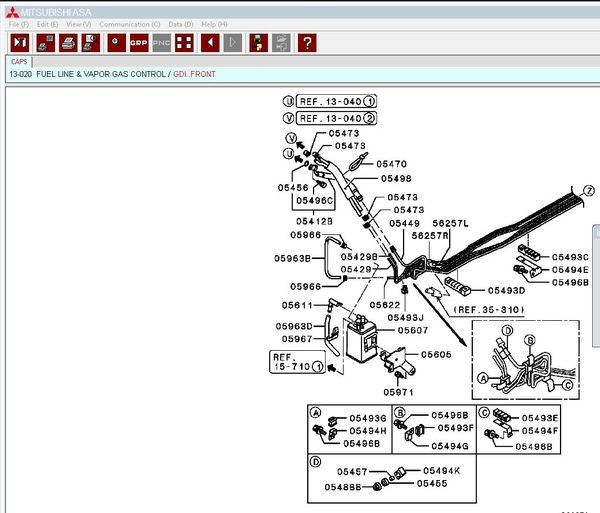Viewport: 600px width, 513px height.
Task: Click the magnifier zoom toolbar icon
Action: coord(115,42)
